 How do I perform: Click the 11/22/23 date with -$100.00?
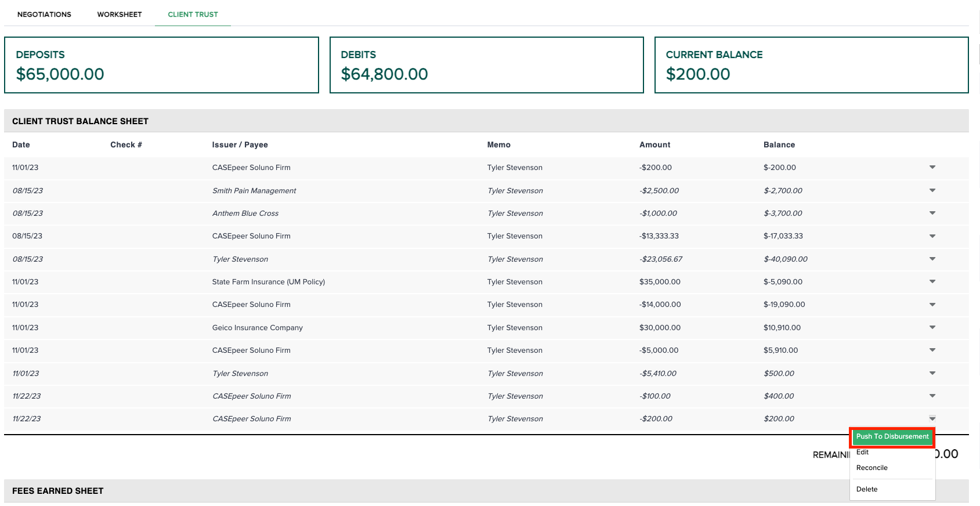pos(27,396)
